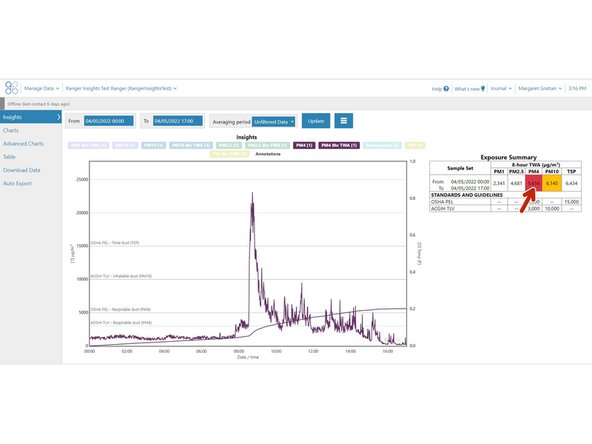Open the Manage Data dropdown
Viewport: 592px width, 444px height.
coord(42,88)
